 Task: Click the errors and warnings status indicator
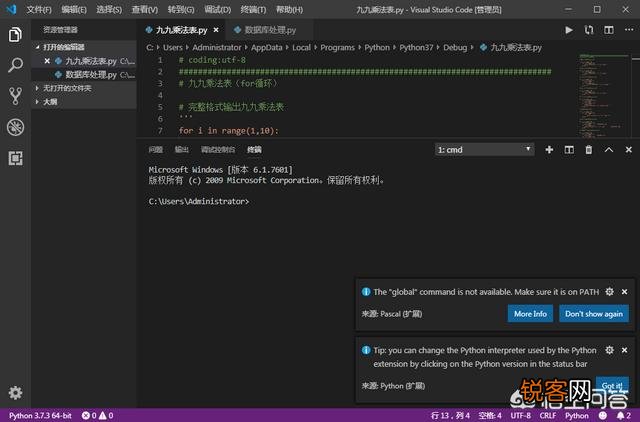(98, 415)
